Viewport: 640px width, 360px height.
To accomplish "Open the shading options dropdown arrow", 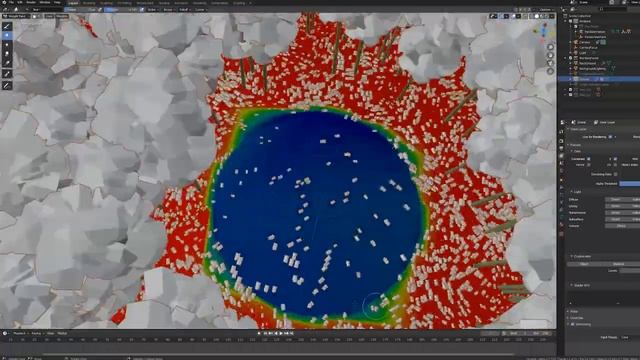I will pyautogui.click(x=551, y=16).
